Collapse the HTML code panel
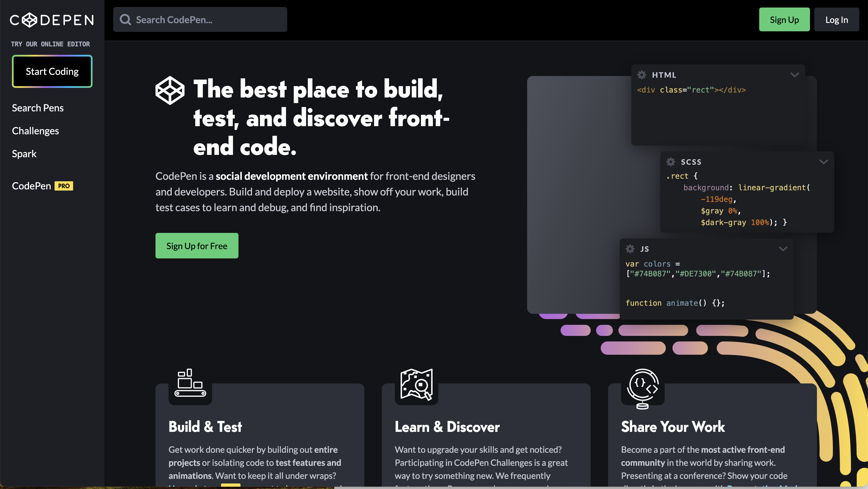 (795, 75)
